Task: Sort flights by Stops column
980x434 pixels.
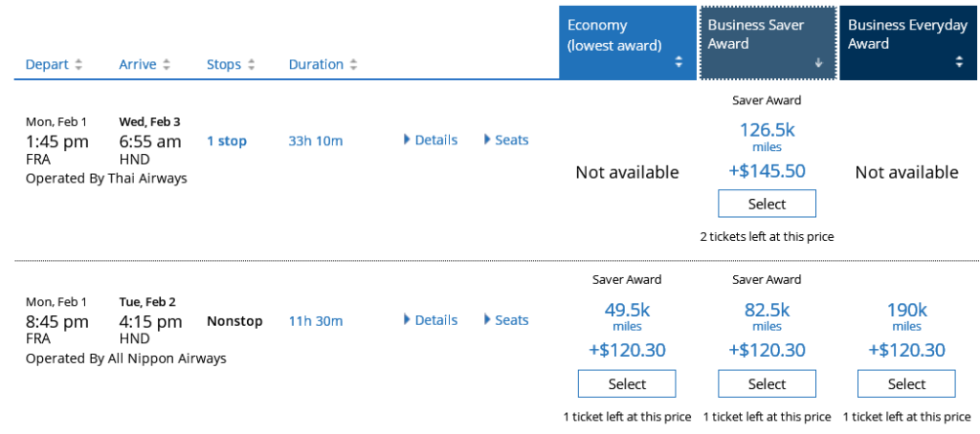Action: [231, 65]
